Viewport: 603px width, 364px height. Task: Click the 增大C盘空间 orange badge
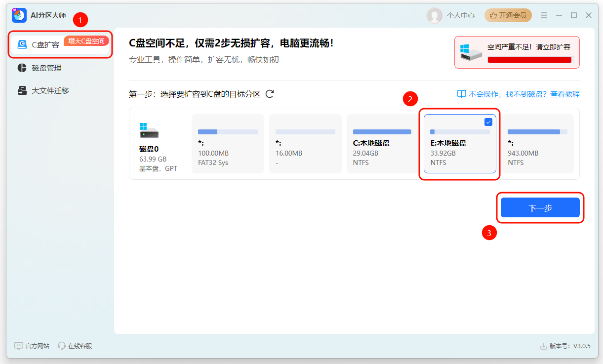click(x=86, y=41)
